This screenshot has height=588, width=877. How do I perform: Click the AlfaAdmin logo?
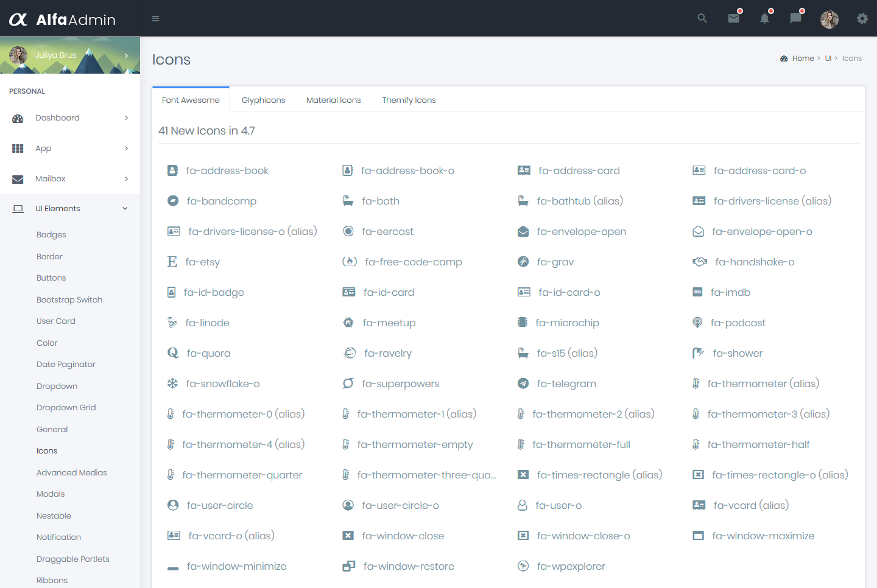click(62, 19)
